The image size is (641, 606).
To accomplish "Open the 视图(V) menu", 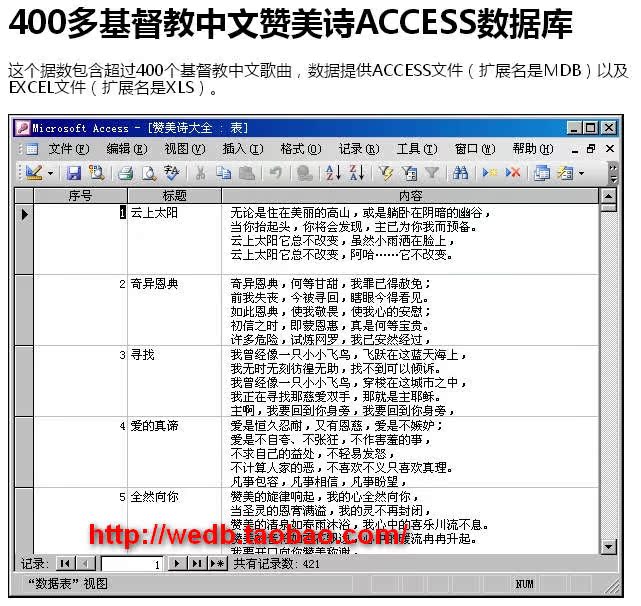I will tap(184, 149).
